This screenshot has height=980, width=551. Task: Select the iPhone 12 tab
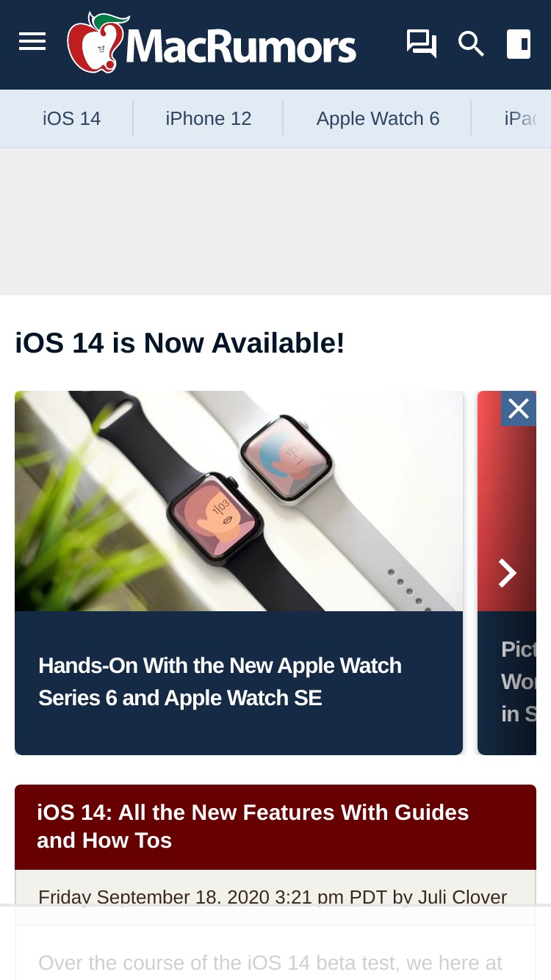(209, 118)
